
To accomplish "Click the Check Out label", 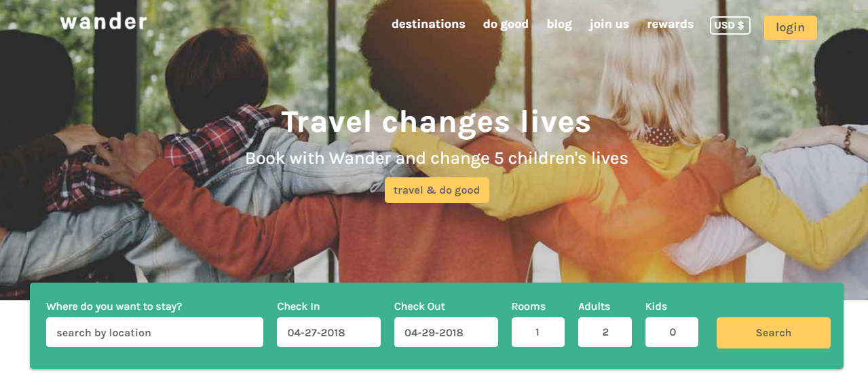I will [x=419, y=306].
